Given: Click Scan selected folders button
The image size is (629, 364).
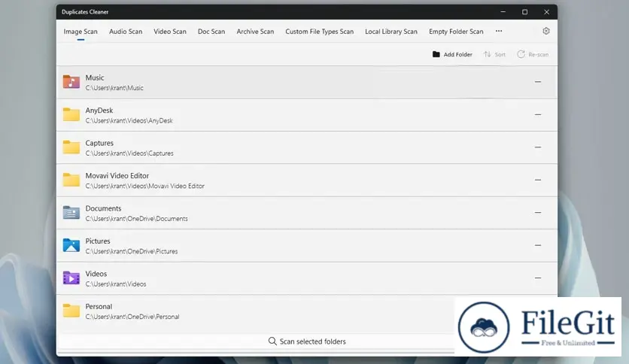Looking at the screenshot, I should 307,341.
